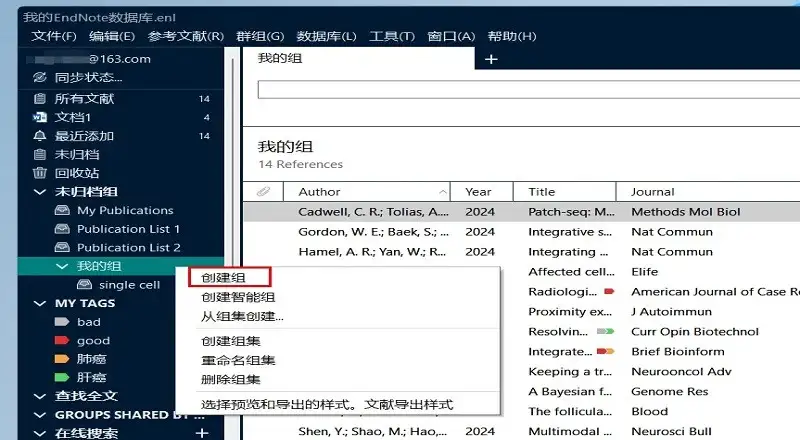
Task: Collapse the 未归档组 group set
Action: (x=40, y=192)
